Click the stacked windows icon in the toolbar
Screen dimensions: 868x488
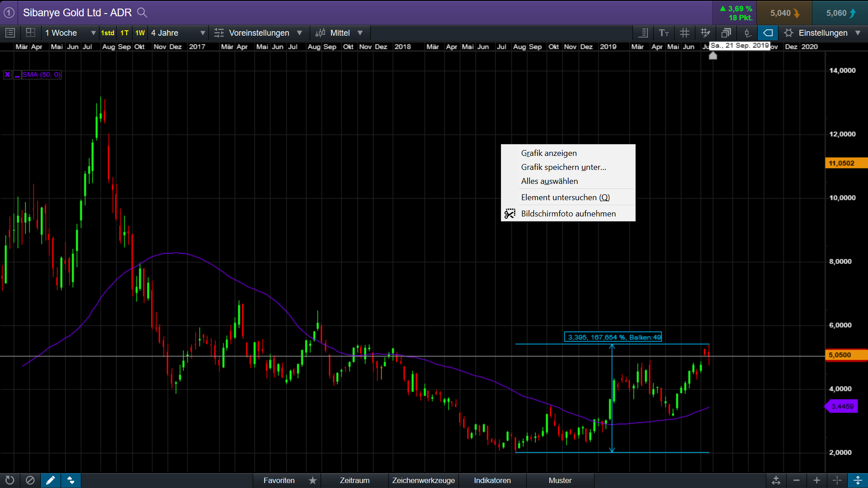pyautogui.click(x=726, y=33)
